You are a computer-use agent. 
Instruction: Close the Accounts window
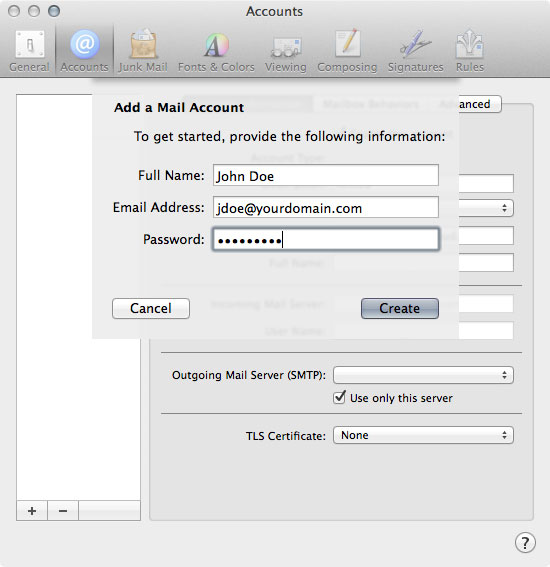coord(14,11)
